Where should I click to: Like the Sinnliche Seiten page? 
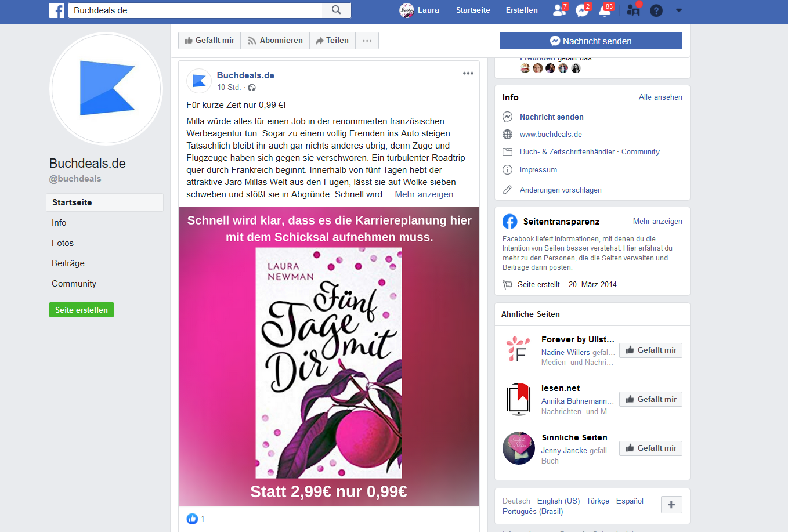pos(650,448)
